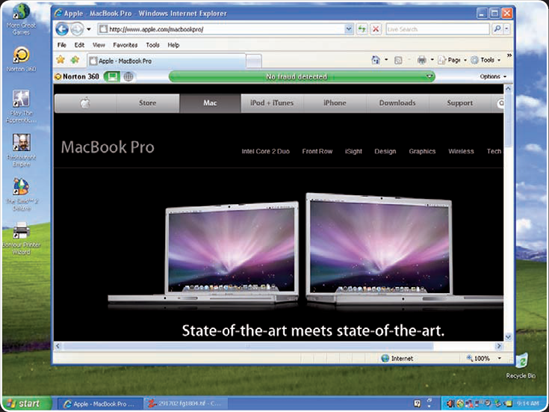Viewport: 549px width, 412px height.
Task: Open the View menu
Action: click(x=99, y=45)
